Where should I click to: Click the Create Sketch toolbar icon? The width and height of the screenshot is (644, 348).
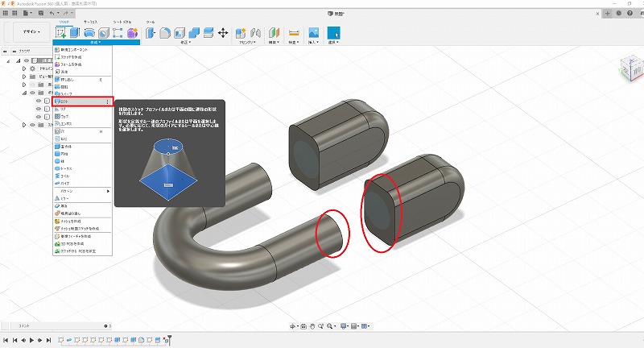[x=61, y=33]
